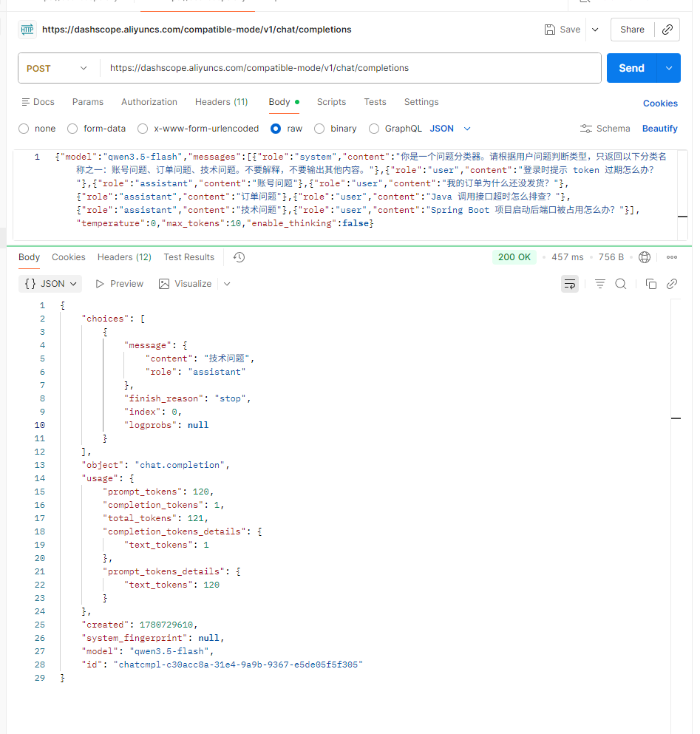The height and width of the screenshot is (734, 700).
Task: Click the "finish_reason" line in response
Action: pyautogui.click(x=187, y=398)
